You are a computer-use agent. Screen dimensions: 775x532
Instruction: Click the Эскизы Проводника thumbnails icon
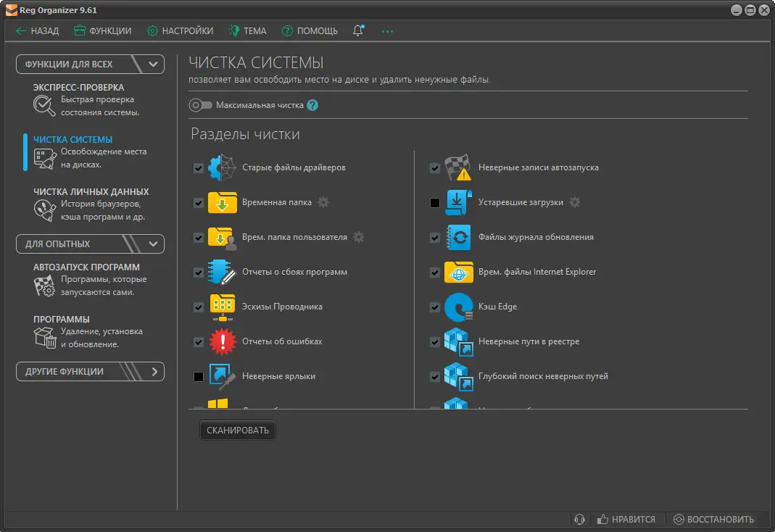click(223, 307)
